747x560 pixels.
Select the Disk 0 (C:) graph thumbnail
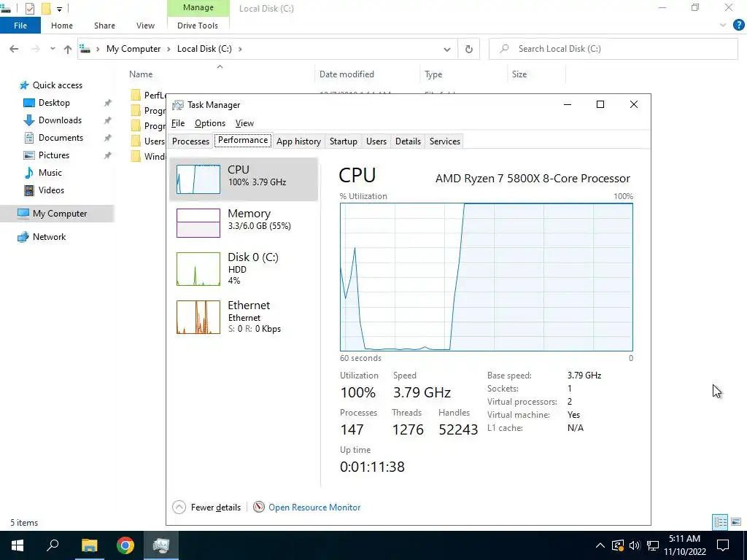(198, 269)
